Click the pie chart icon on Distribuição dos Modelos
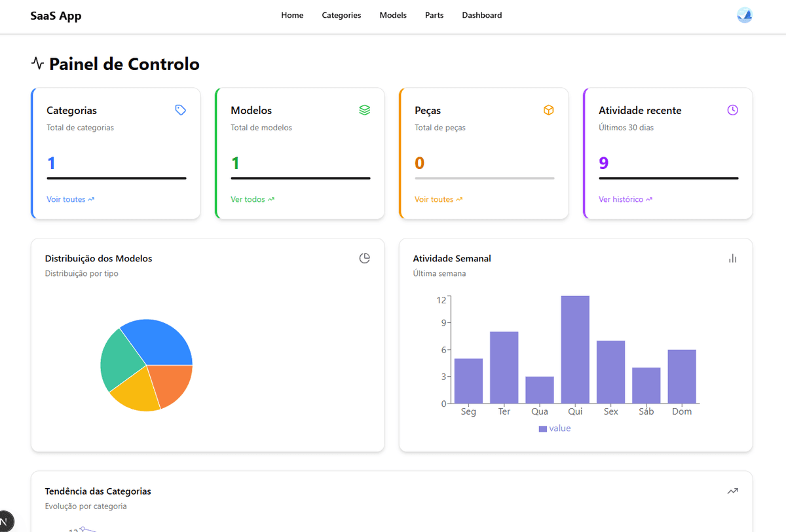This screenshot has width=786, height=532. (x=364, y=258)
